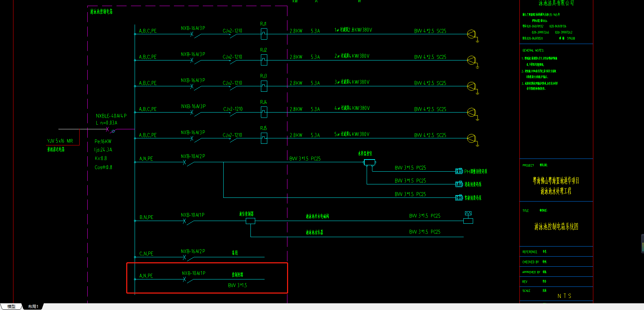Select the 液位控制器 controller box symbol
Viewport: 644px width, 310px height.
tap(250, 221)
